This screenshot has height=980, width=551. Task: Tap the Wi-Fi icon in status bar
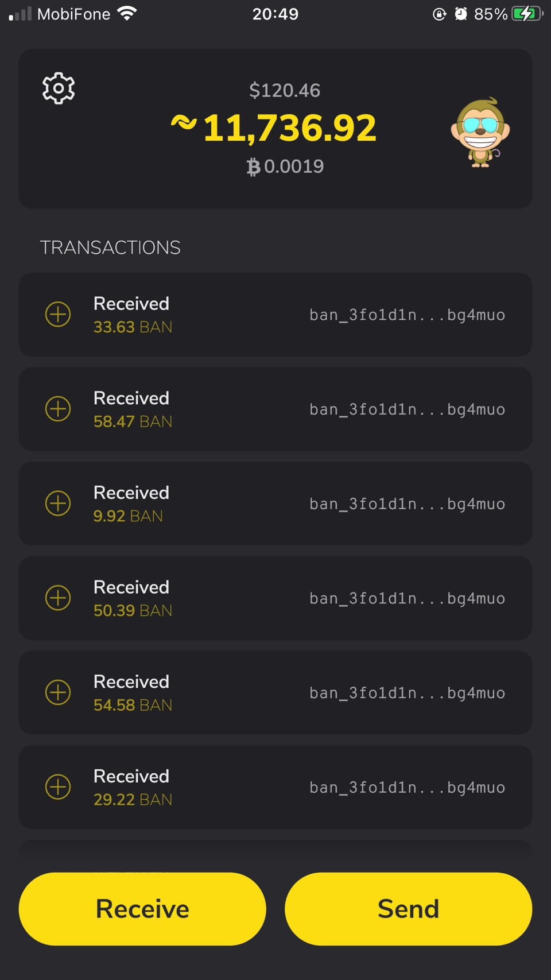point(127,14)
